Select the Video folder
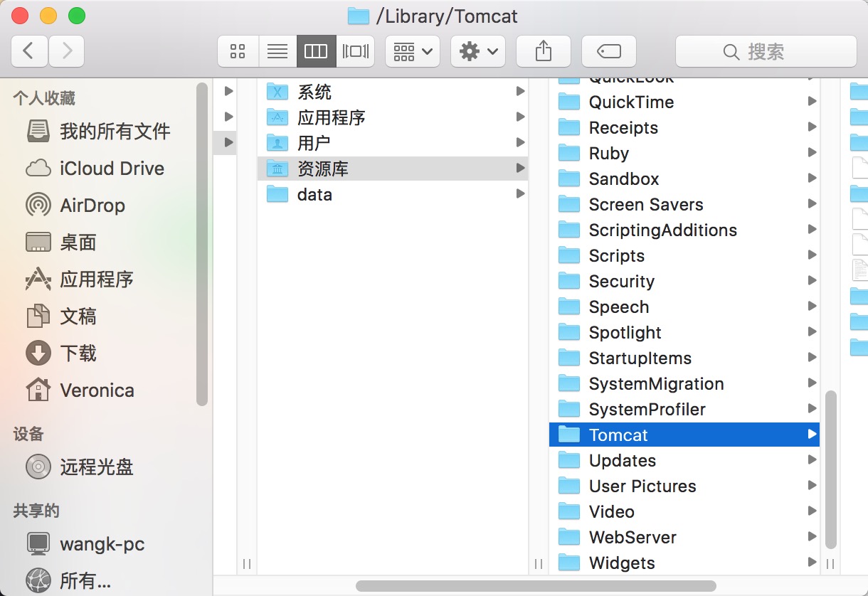The width and height of the screenshot is (868, 596). click(684, 511)
